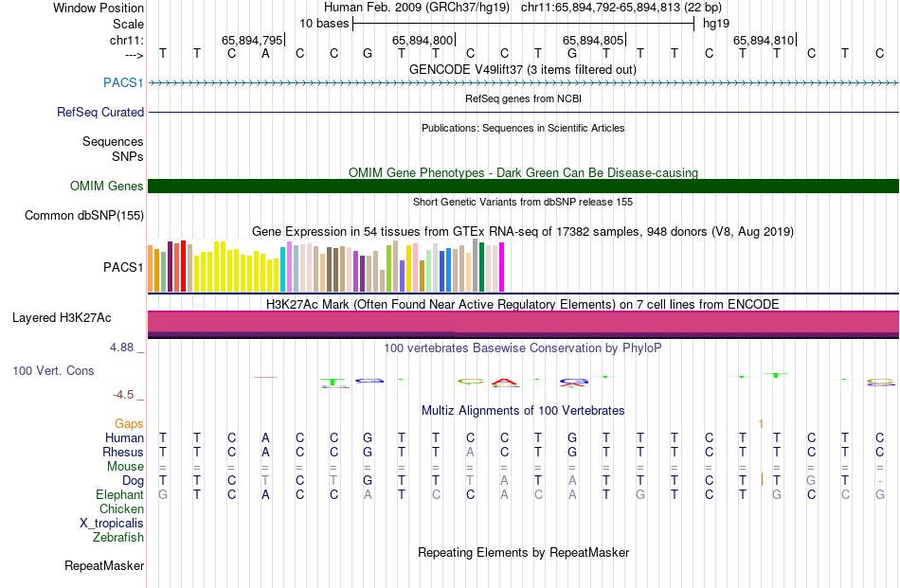Click the Dog species label
Screen dimensions: 900x588
[x=133, y=481]
